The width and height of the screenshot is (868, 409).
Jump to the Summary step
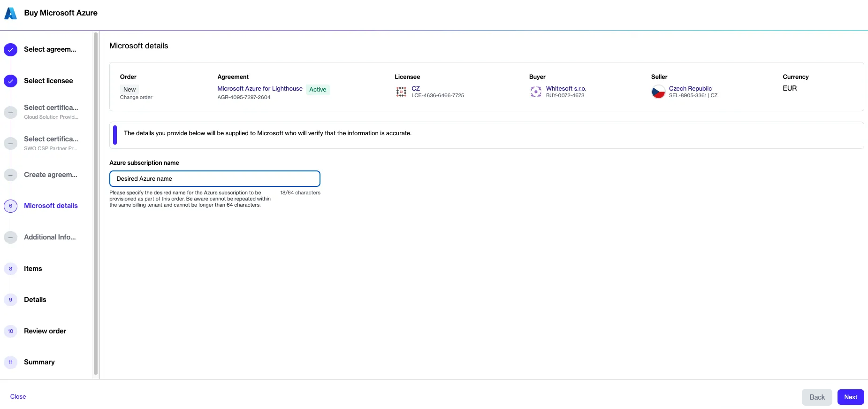coord(39,362)
